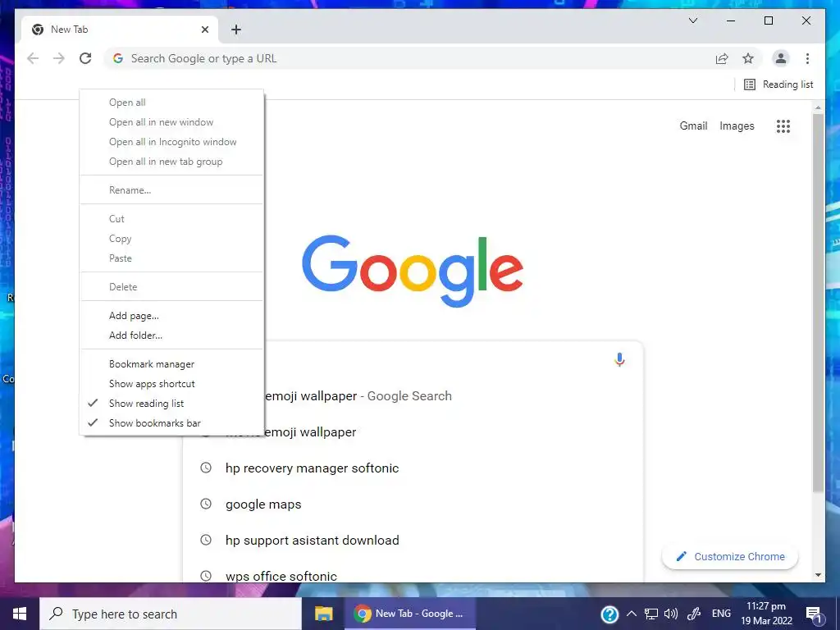The height and width of the screenshot is (630, 840).
Task: Select suggestion hp recovery manager softonic
Action: [413, 468]
